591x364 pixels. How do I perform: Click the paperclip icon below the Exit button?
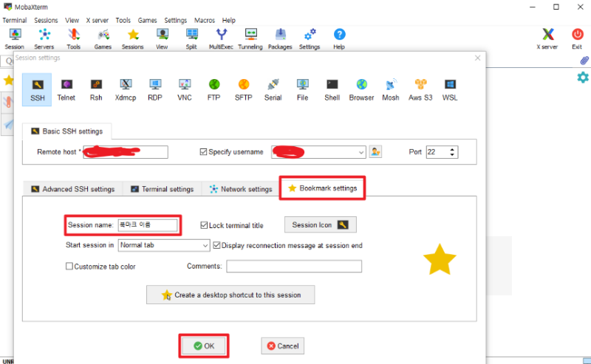584,61
